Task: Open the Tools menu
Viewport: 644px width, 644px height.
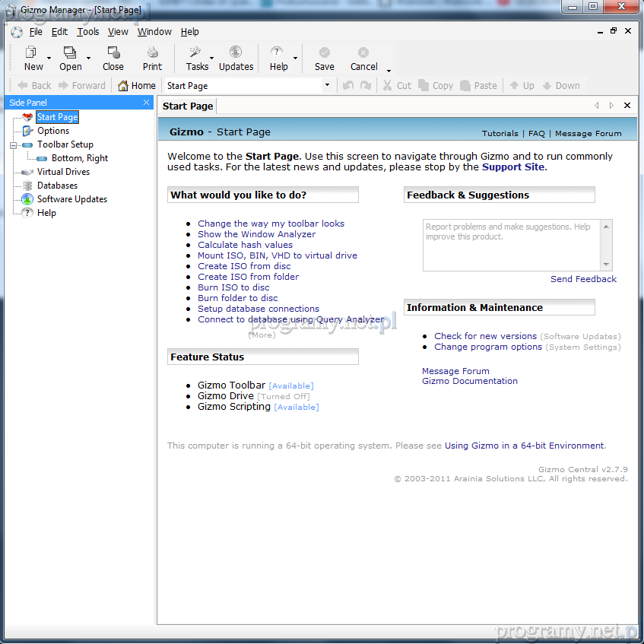Action: [x=87, y=32]
